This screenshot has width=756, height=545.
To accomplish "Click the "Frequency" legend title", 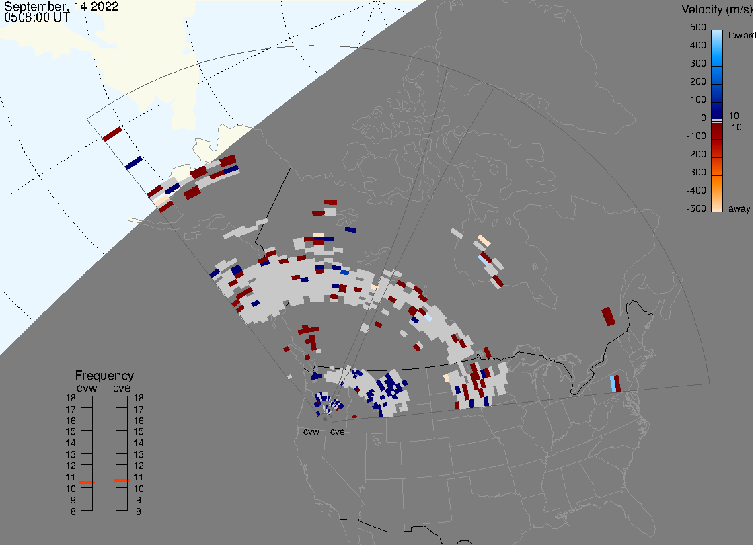I will tap(104, 376).
